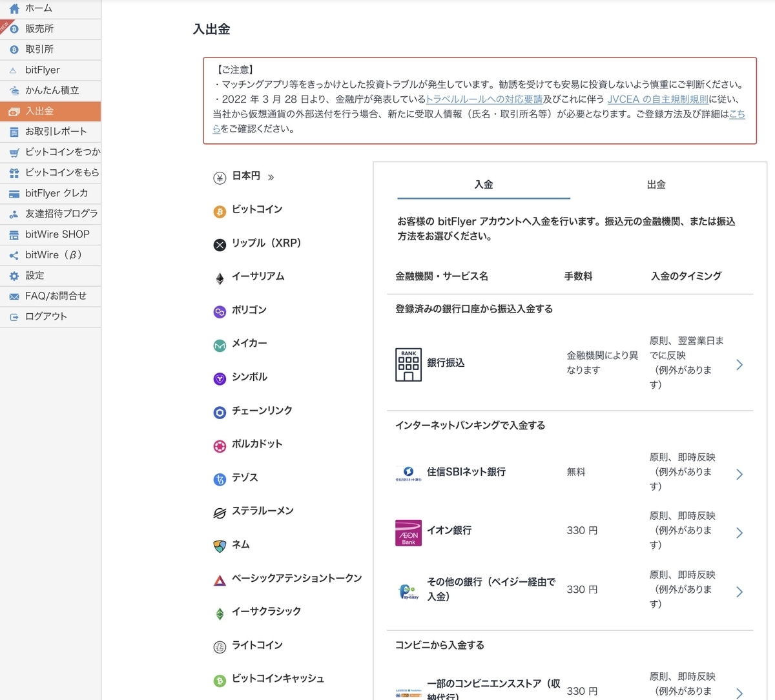The width and height of the screenshot is (775, 700).
Task: Click the home icon in sidebar
Action: [x=14, y=8]
